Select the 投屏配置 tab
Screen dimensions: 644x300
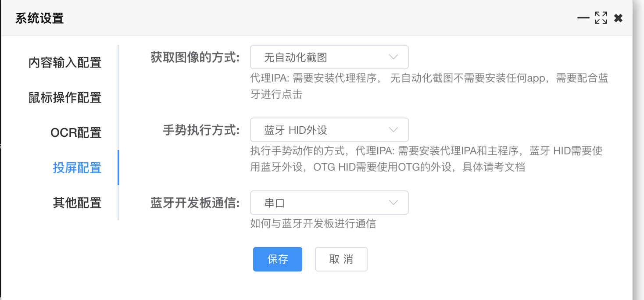77,168
